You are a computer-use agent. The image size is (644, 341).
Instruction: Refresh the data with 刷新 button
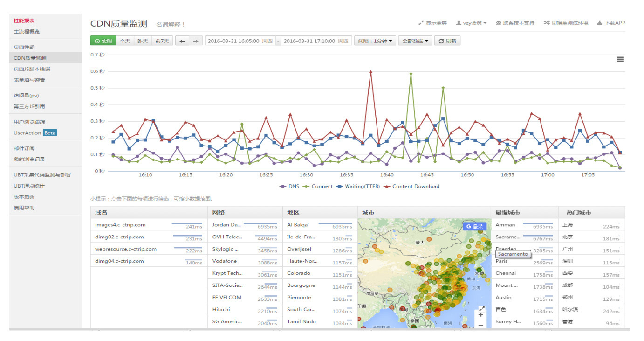(447, 41)
